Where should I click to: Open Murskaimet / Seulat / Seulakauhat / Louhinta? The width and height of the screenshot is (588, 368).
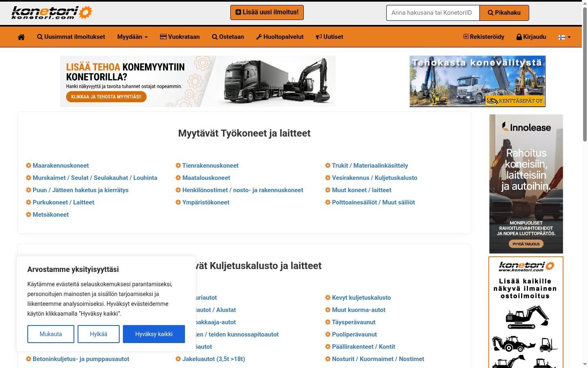(x=95, y=178)
